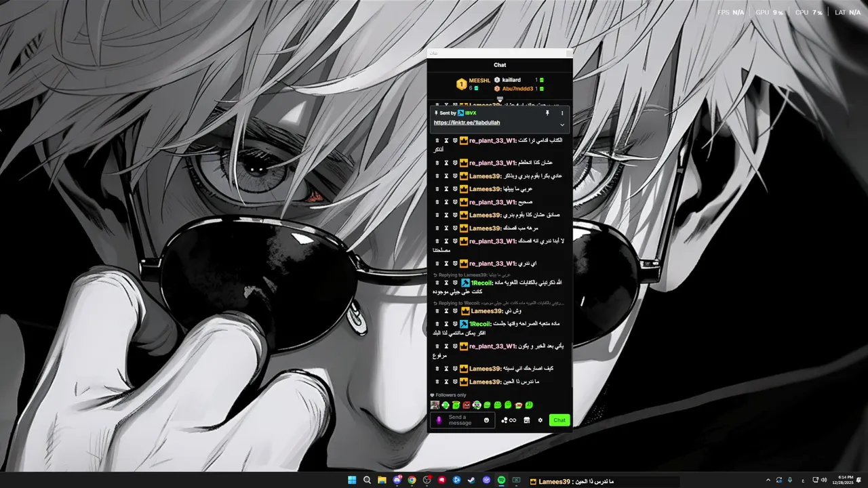
Task: Ban the user via the shield on "صحيح"
Action: (455, 202)
